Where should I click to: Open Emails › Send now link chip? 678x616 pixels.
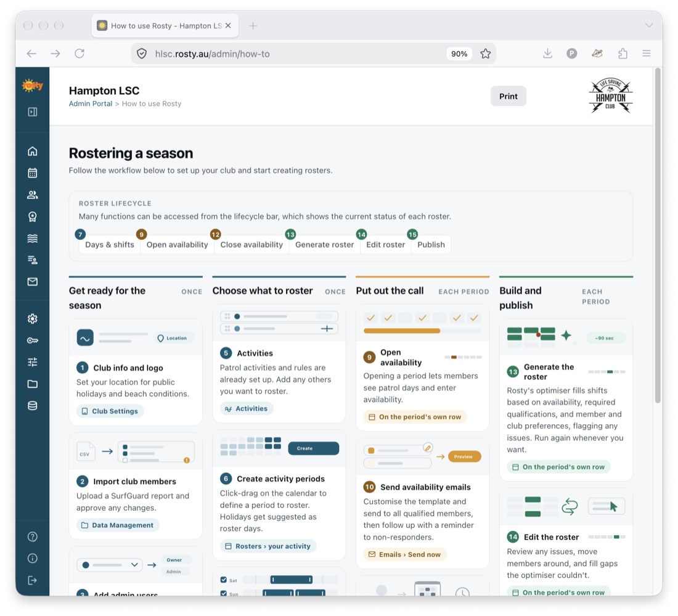[x=405, y=554]
